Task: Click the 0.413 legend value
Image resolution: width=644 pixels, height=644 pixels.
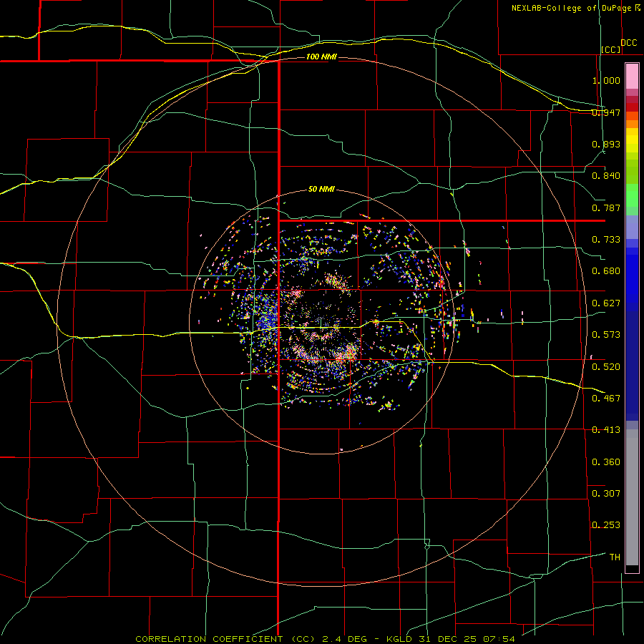Action: pos(606,430)
